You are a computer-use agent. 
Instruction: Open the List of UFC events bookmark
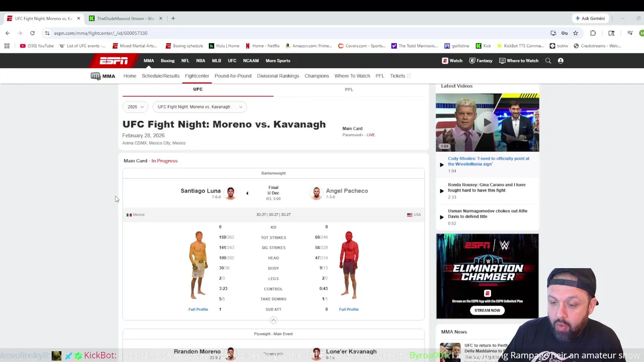click(x=83, y=46)
